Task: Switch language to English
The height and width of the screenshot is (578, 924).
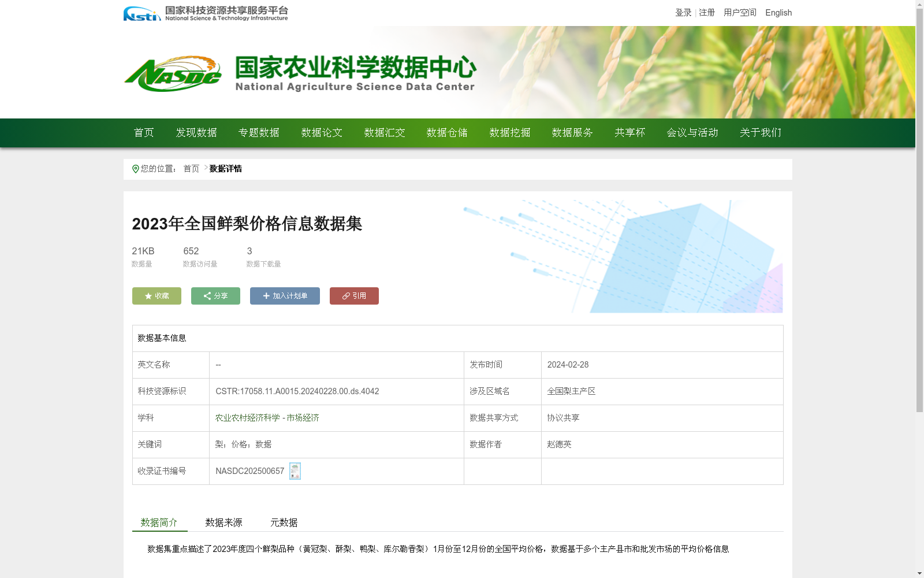Action: (778, 13)
